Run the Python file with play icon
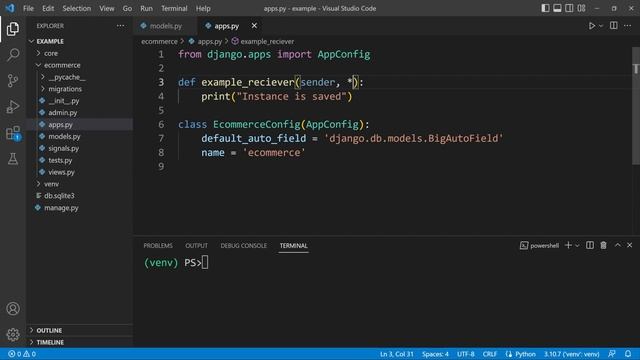The height and width of the screenshot is (360, 640). [x=591, y=26]
